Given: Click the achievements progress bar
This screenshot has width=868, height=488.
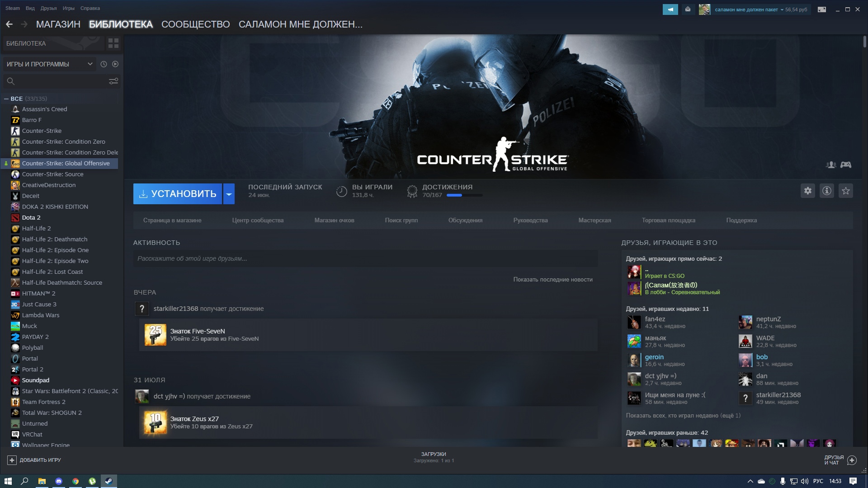Looking at the screenshot, I should pos(464,195).
